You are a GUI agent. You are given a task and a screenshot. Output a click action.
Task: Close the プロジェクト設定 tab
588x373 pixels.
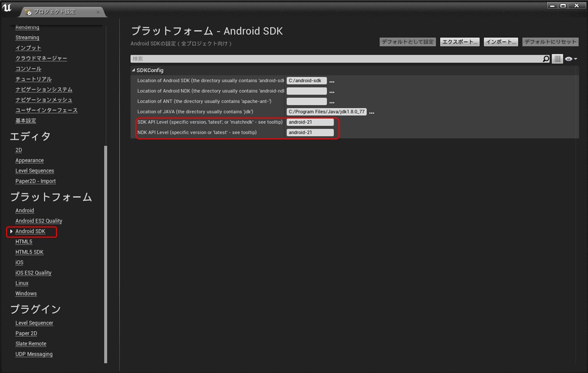click(98, 12)
